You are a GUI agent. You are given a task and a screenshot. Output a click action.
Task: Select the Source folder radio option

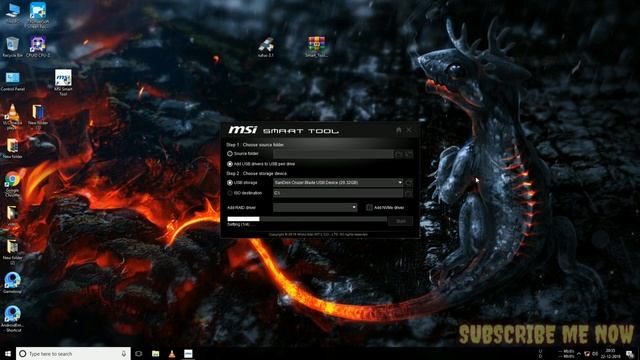230,153
